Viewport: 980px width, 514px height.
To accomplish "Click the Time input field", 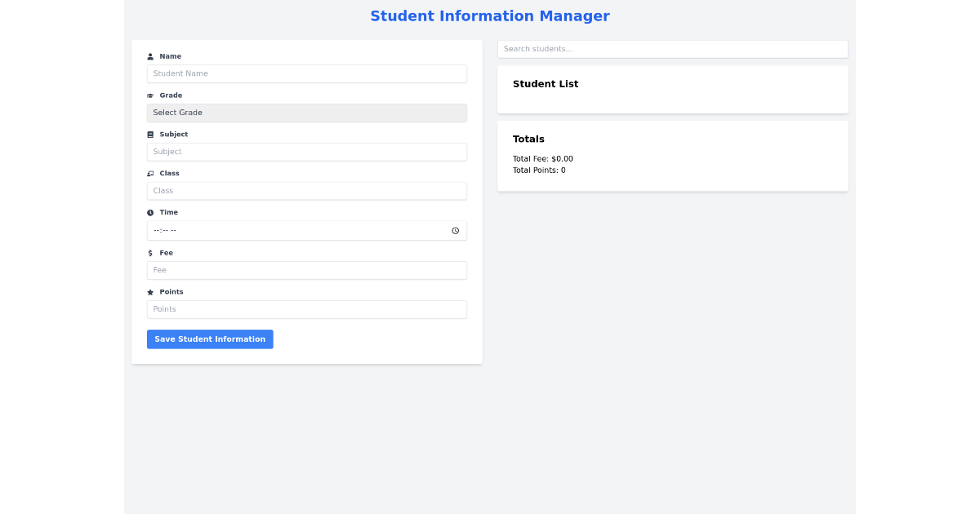I will pos(294,230).
